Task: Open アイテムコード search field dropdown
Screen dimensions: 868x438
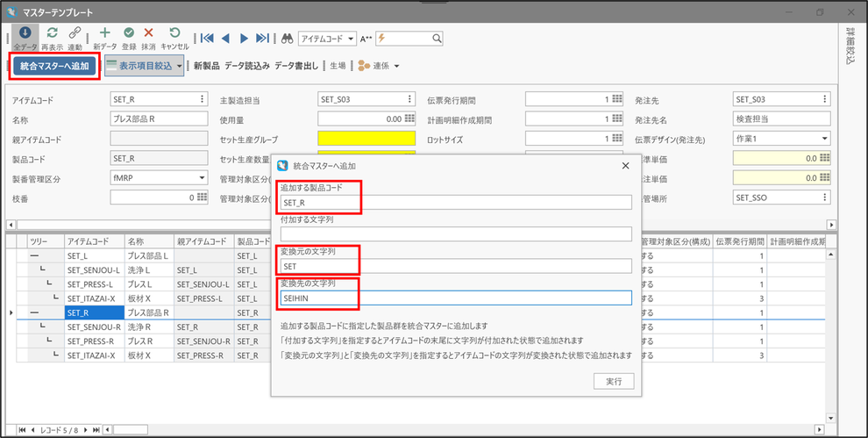Action: [x=351, y=39]
